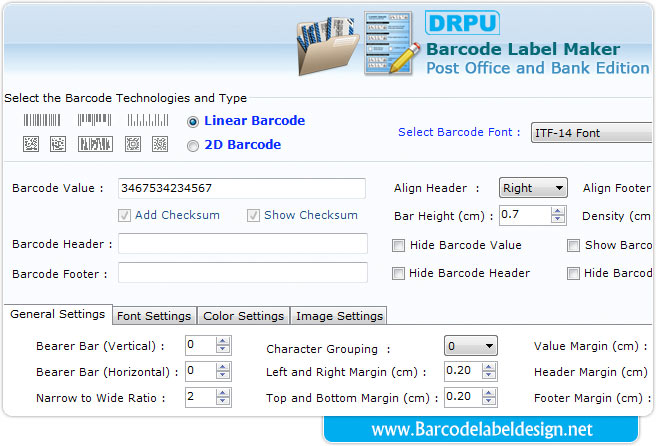Open the Align Header dropdown
The width and height of the screenshot is (656, 446).
coord(533,188)
